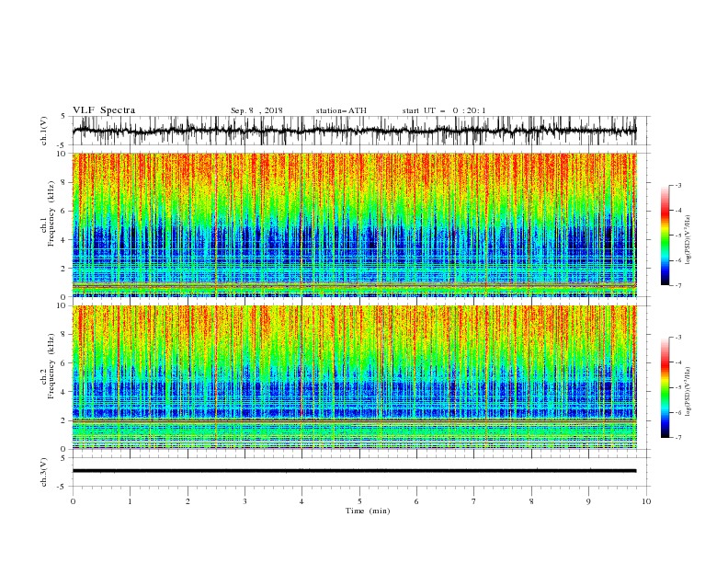Click the ch.1 color scale bar

click(665, 236)
